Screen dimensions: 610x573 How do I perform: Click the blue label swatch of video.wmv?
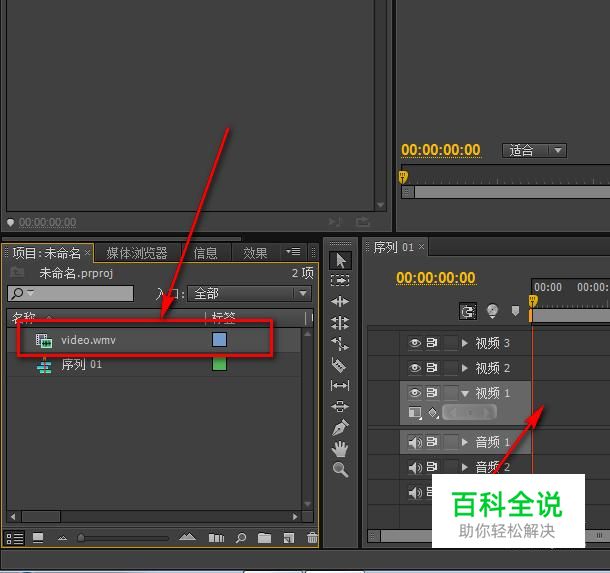click(219, 340)
